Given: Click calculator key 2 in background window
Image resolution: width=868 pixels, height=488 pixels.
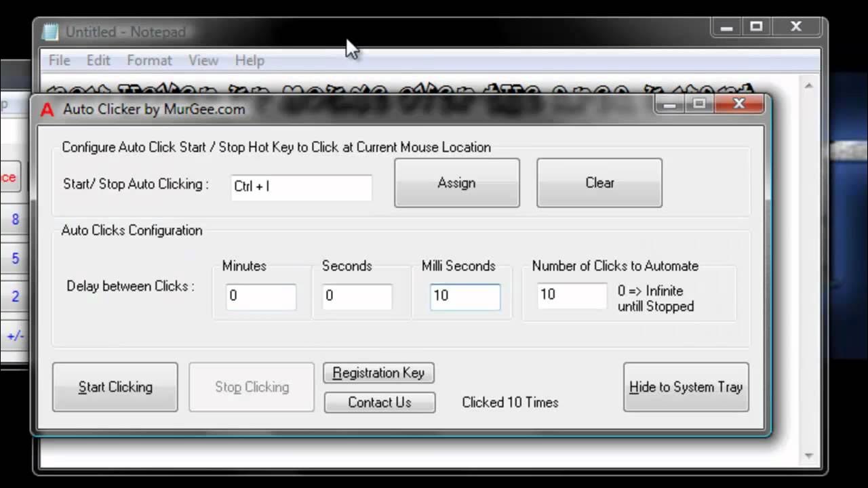Looking at the screenshot, I should pos(15,297).
